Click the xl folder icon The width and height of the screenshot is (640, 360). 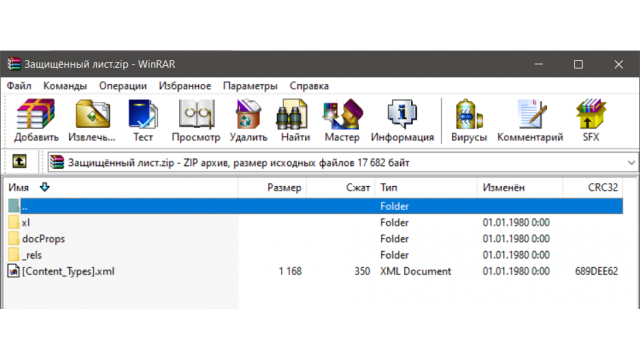[x=13, y=222]
